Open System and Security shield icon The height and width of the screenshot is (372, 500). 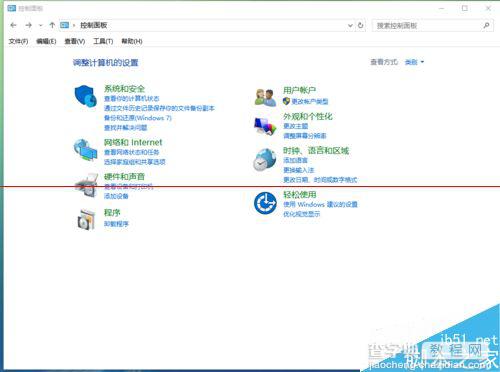click(x=85, y=96)
